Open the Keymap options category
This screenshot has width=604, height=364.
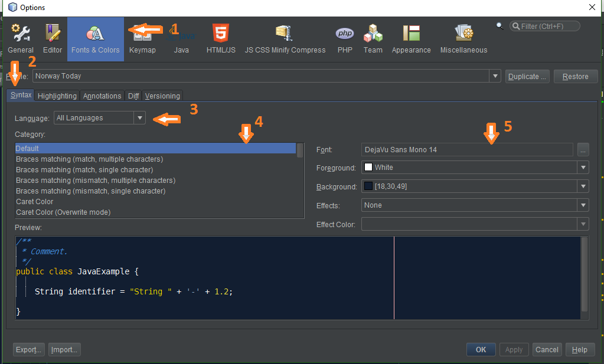(x=142, y=39)
